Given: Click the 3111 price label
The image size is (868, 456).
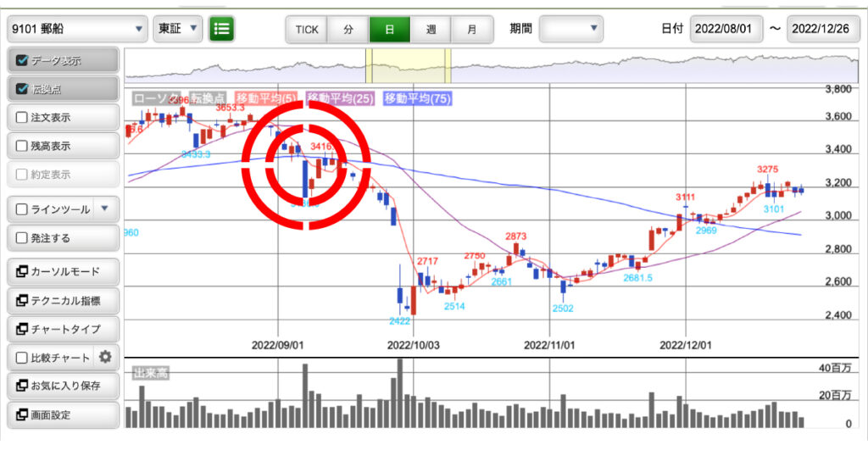Looking at the screenshot, I should pos(685,197).
